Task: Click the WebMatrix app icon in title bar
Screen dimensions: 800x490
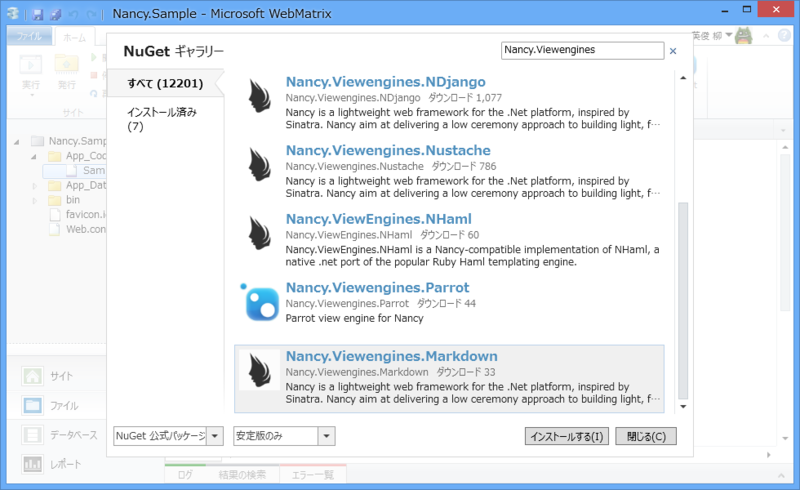Action: click(13, 14)
